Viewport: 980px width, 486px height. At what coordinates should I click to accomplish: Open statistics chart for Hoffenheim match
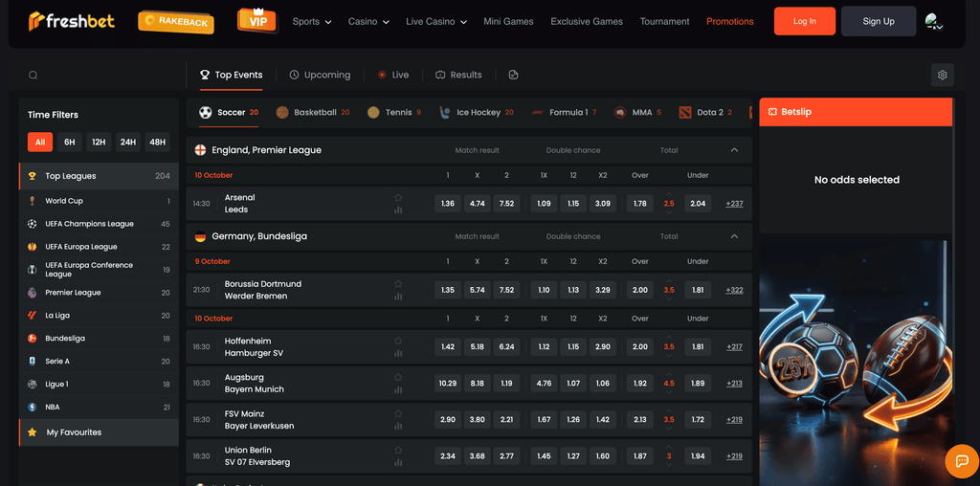point(398,354)
